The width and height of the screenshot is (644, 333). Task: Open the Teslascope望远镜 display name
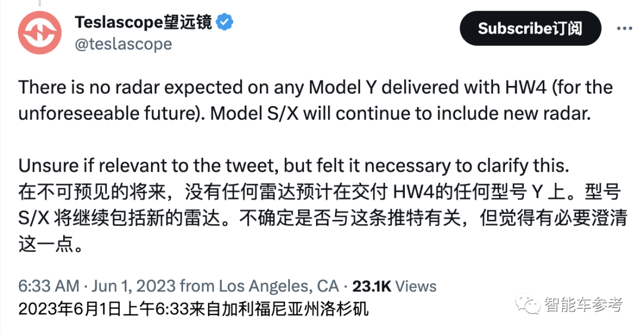pyautogui.click(x=143, y=21)
